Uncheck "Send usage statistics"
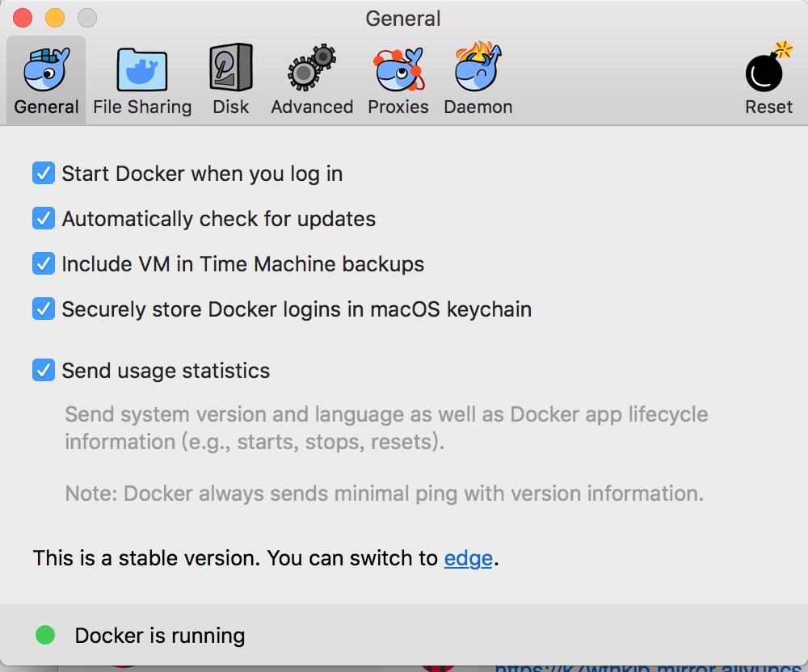Screen dimensions: 808x672 (43, 370)
